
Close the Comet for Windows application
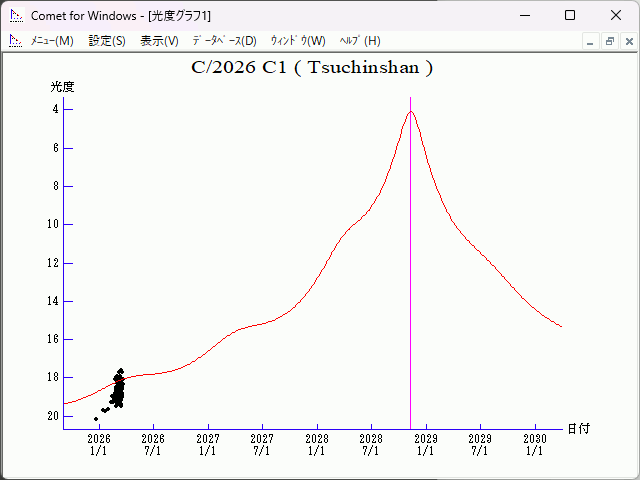[616, 15]
